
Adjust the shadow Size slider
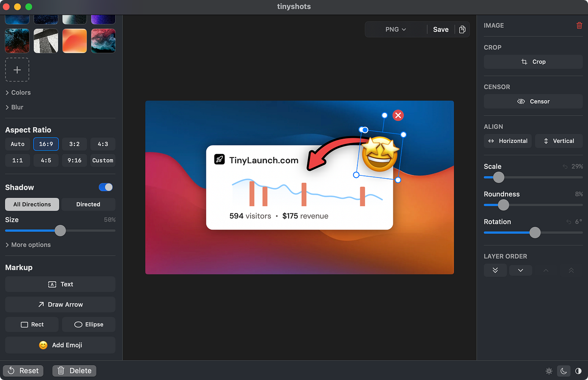(60, 231)
